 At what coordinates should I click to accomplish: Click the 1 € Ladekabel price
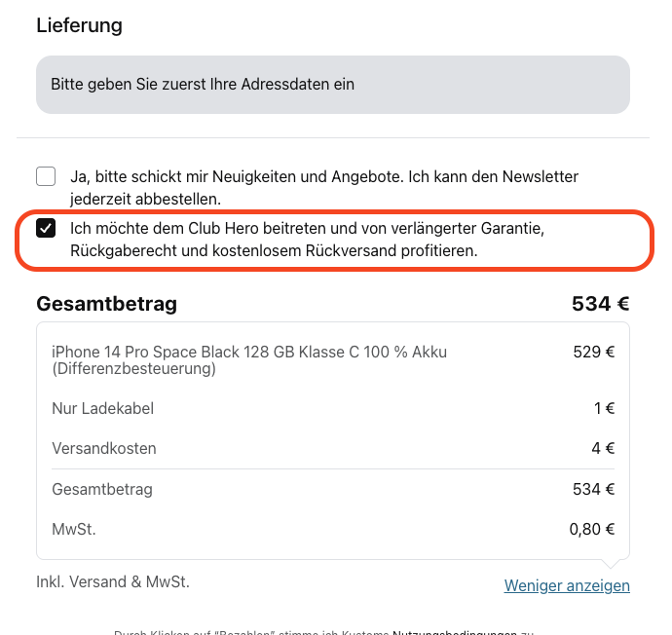tap(604, 409)
